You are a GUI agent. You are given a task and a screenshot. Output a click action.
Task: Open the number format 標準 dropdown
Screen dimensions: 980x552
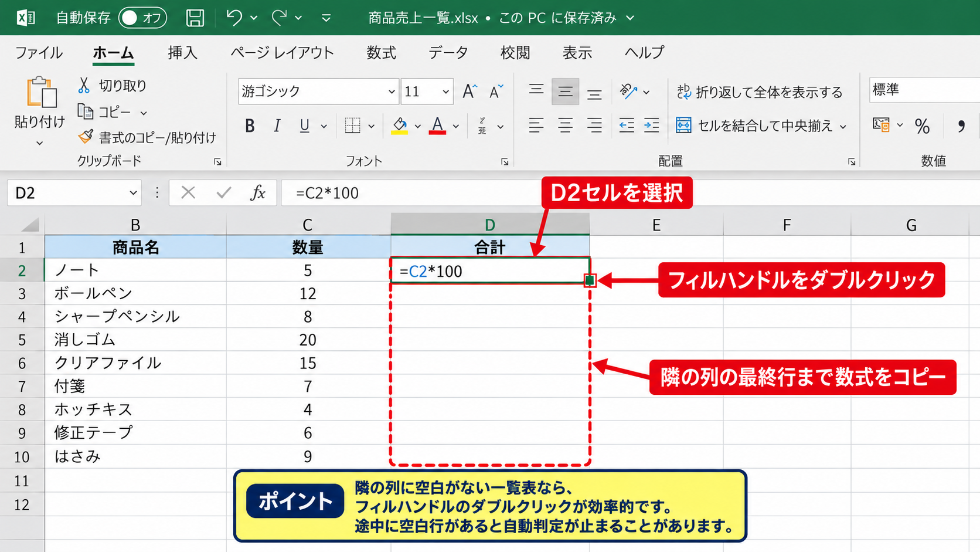[x=924, y=90]
